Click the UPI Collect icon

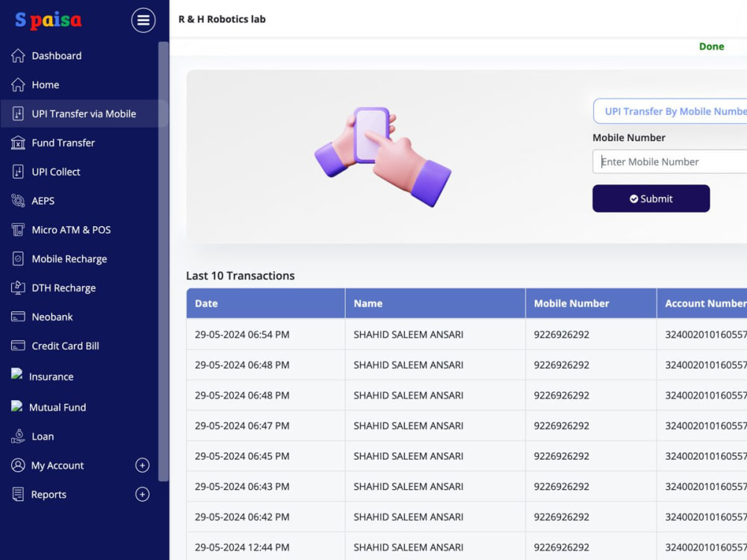(x=18, y=172)
